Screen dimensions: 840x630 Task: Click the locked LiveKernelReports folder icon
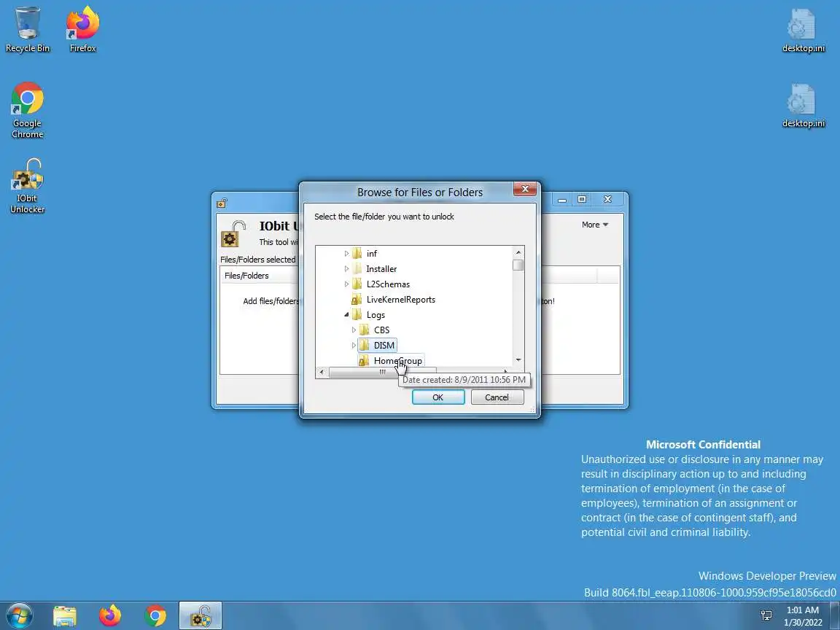pyautogui.click(x=357, y=300)
